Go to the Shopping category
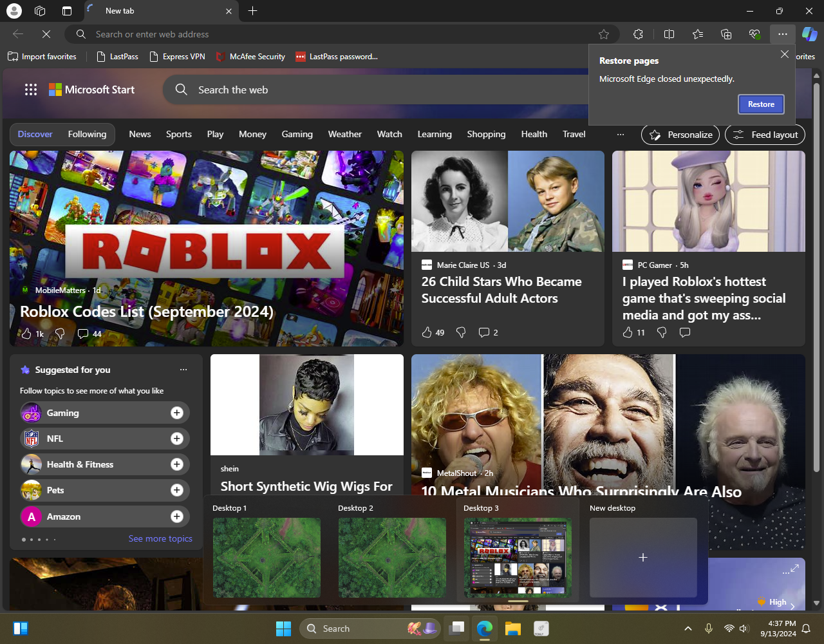This screenshot has height=644, width=824. pos(486,134)
